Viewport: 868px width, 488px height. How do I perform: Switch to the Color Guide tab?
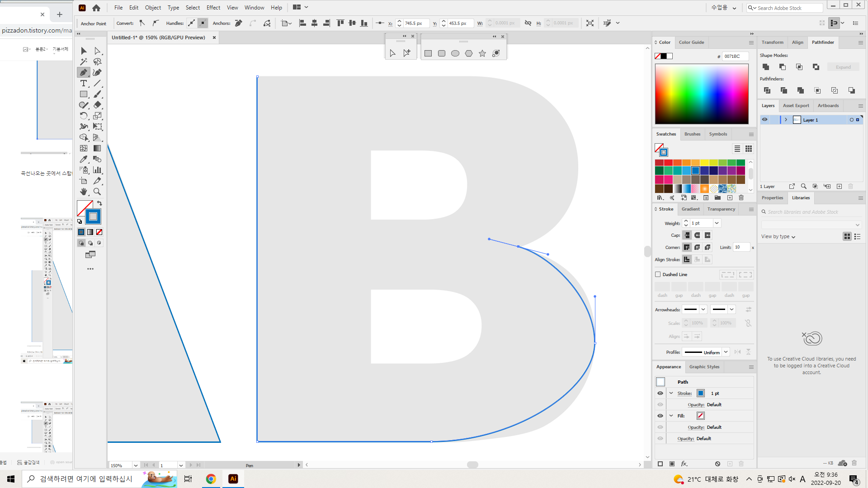[691, 42]
